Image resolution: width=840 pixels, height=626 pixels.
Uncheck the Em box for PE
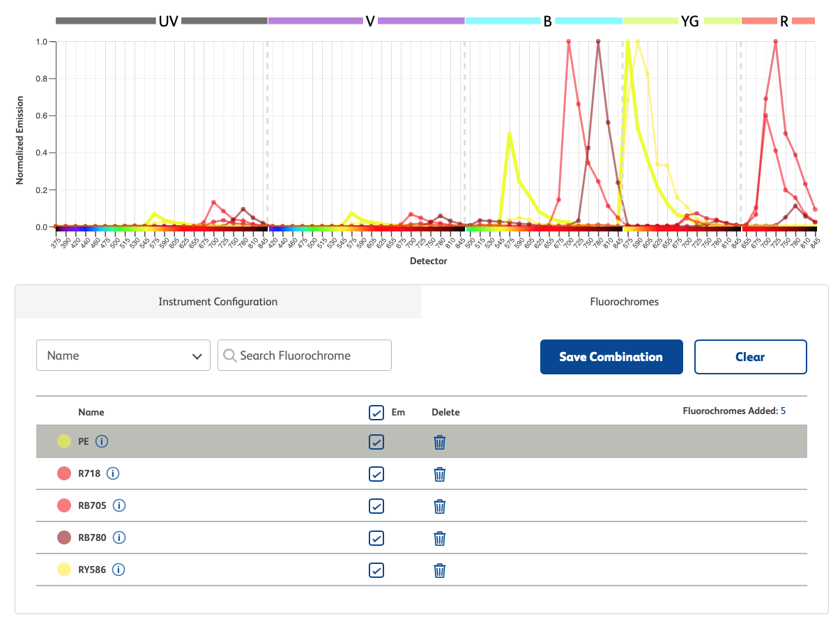[x=376, y=441]
